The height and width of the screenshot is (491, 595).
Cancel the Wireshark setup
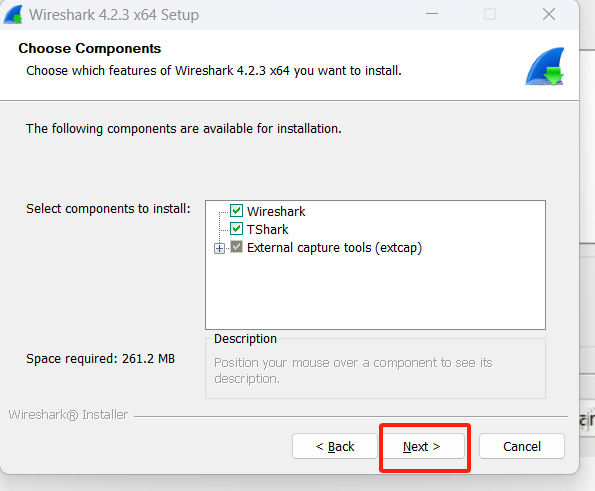tap(522, 446)
